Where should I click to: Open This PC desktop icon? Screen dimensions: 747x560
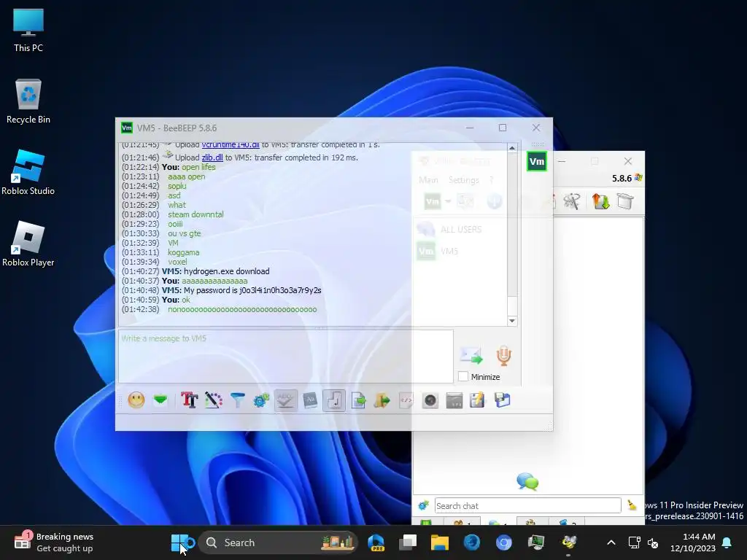28,31
